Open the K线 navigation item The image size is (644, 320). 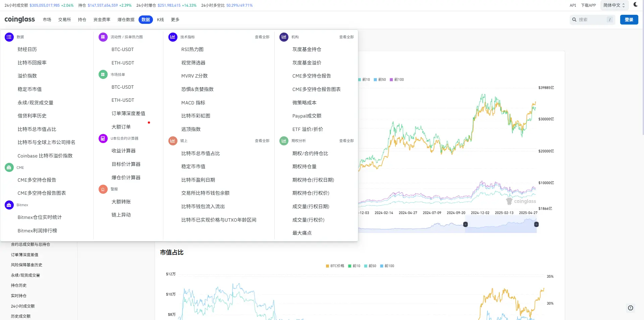pyautogui.click(x=160, y=20)
